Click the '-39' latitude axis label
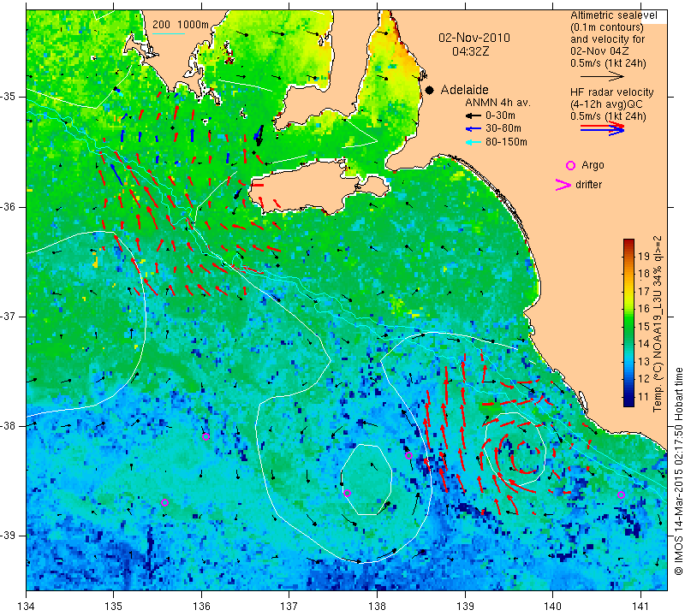The width and height of the screenshot is (685, 616). pos(9,536)
